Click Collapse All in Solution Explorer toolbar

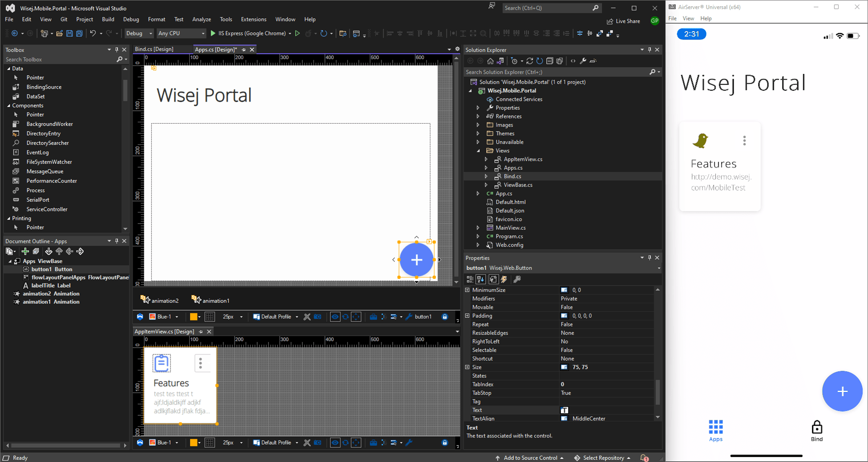[550, 61]
